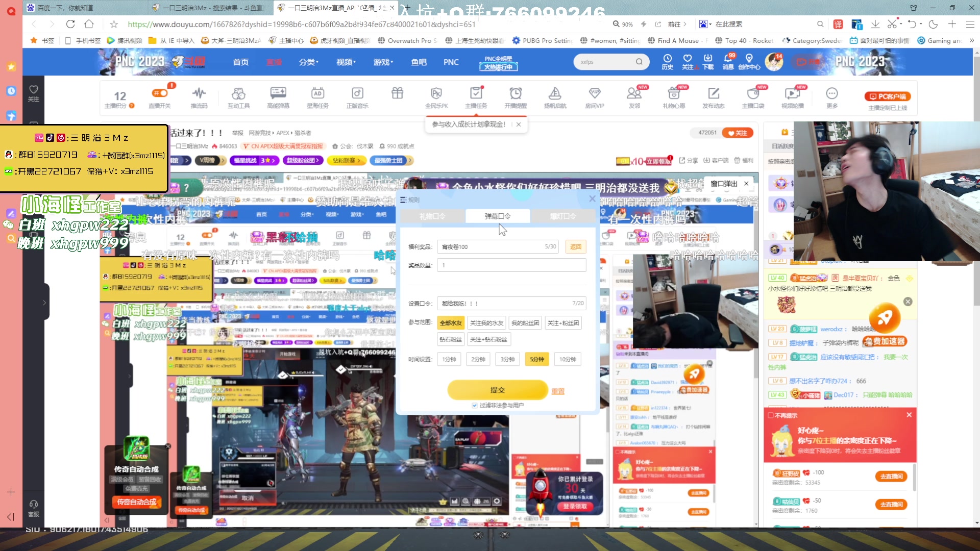The image size is (980, 551).
Task: Select 关注+粉丝团 participation range
Action: [x=563, y=323]
